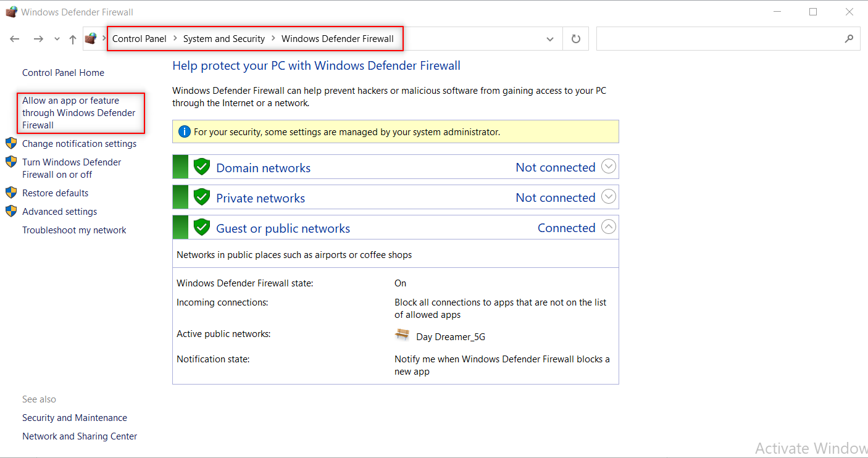Click the Windows Defender Firewall state On value
Image resolution: width=868 pixels, height=458 pixels.
click(401, 283)
